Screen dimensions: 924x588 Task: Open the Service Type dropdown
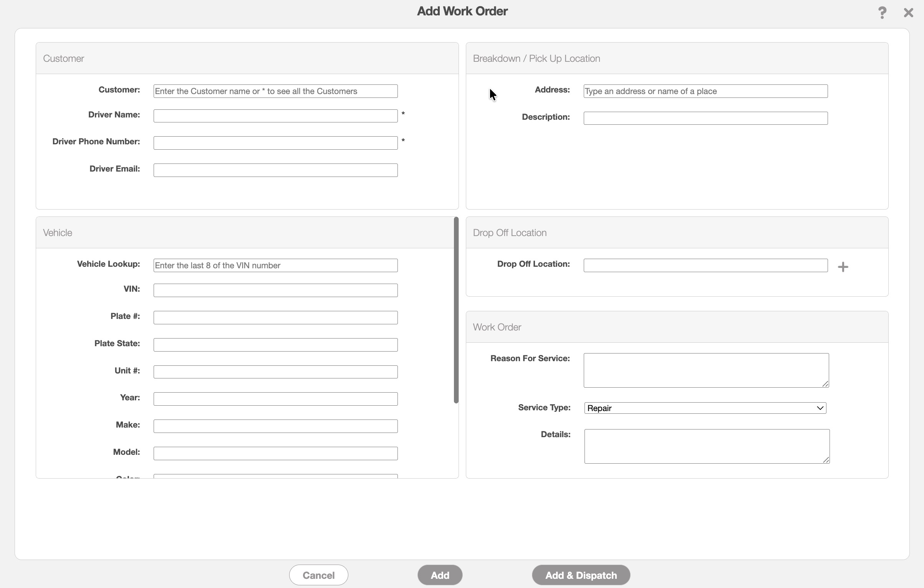click(705, 408)
